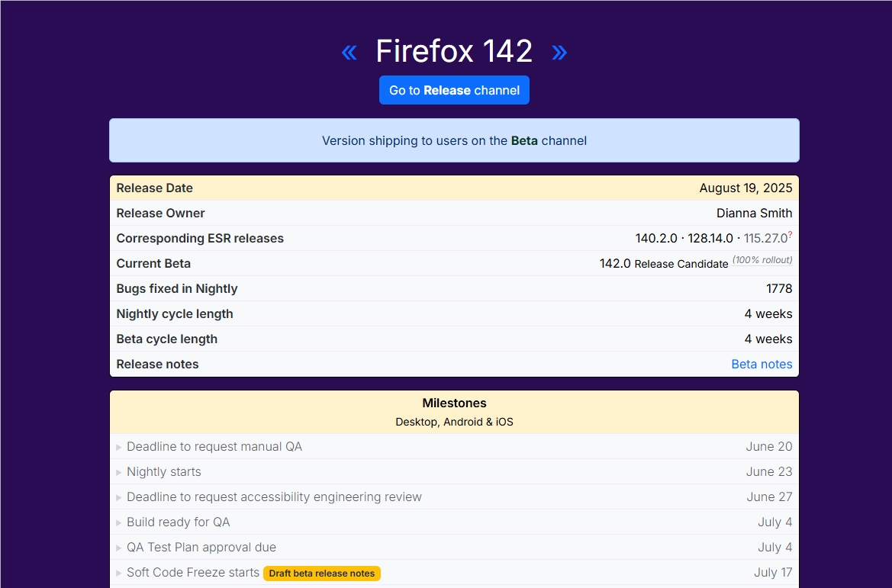Click the Beta channel version banner
This screenshot has height=588, width=892.
454,140
